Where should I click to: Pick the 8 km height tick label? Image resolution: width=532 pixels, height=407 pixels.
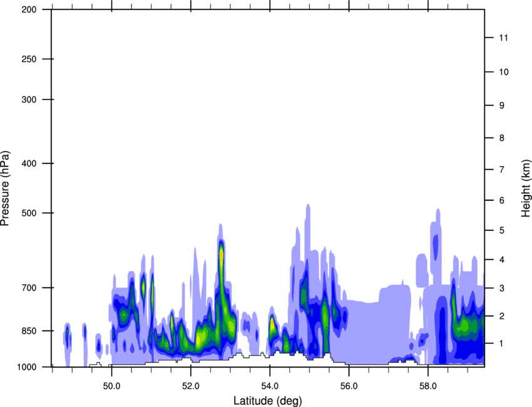[x=502, y=138]
